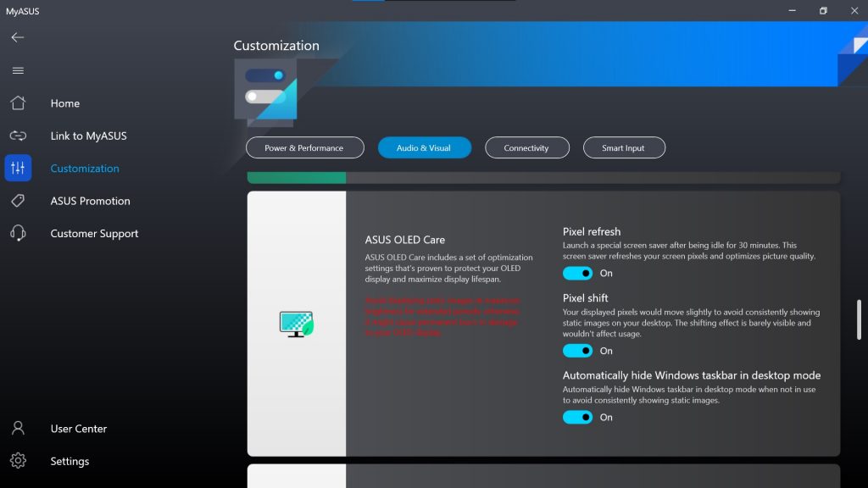
Task: Click the vertical scrollbar thumb
Action: [x=859, y=319]
